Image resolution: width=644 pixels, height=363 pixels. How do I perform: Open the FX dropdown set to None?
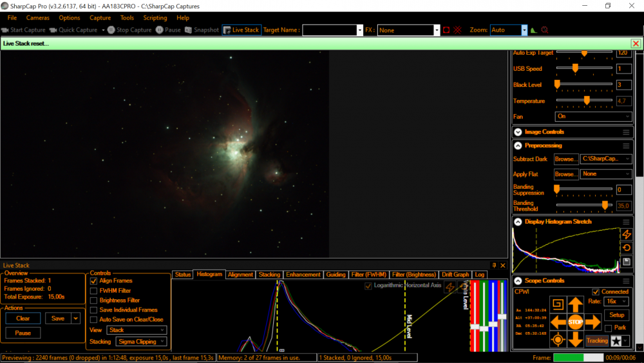pyautogui.click(x=408, y=30)
